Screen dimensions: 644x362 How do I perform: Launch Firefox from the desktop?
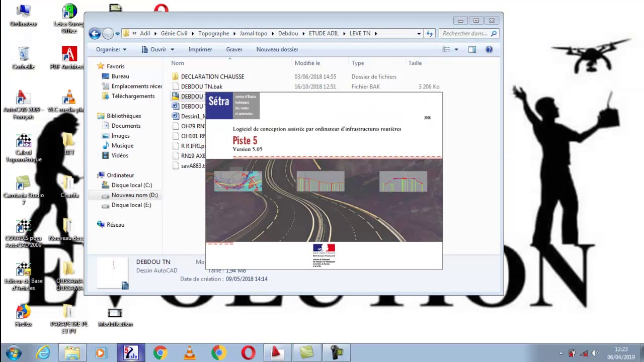coord(23,316)
